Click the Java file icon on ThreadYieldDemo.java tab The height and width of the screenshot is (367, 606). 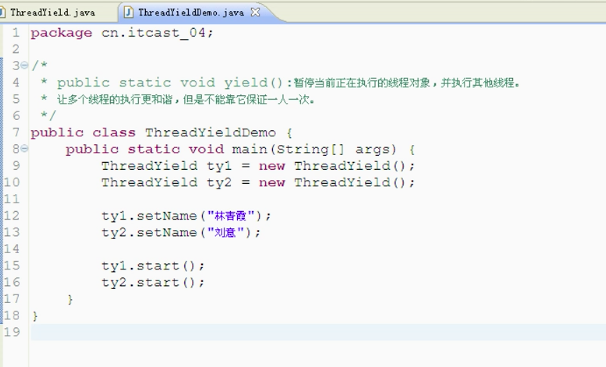(128, 13)
